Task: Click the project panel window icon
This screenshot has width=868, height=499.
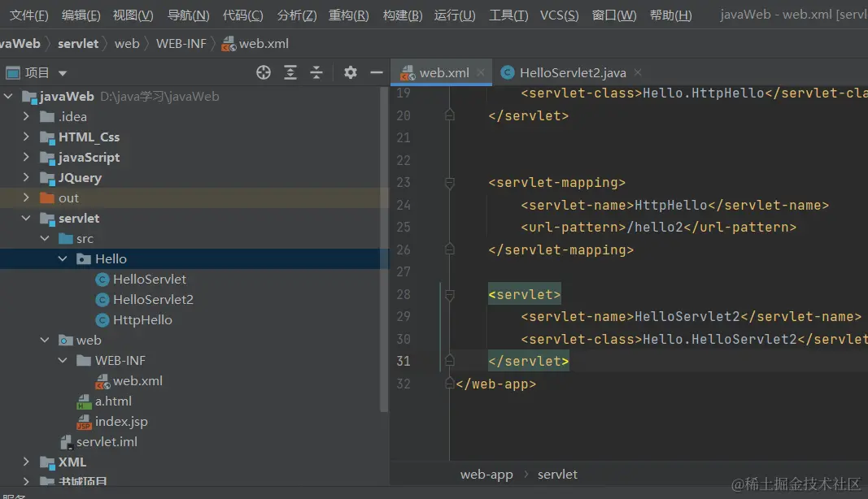Action: (13, 72)
